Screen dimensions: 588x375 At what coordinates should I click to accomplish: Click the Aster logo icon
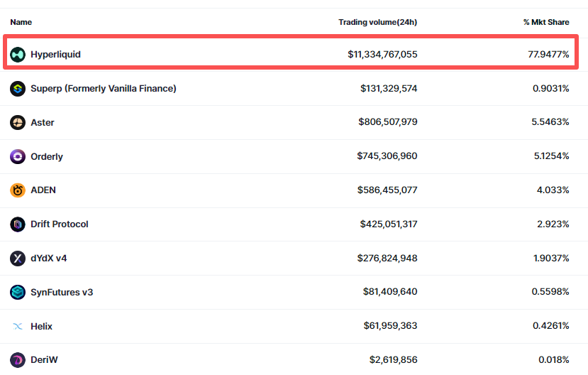click(x=18, y=123)
